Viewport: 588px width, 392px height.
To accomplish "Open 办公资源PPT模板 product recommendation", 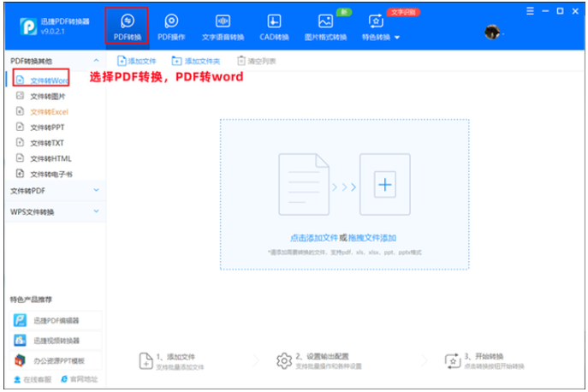I will (x=55, y=361).
